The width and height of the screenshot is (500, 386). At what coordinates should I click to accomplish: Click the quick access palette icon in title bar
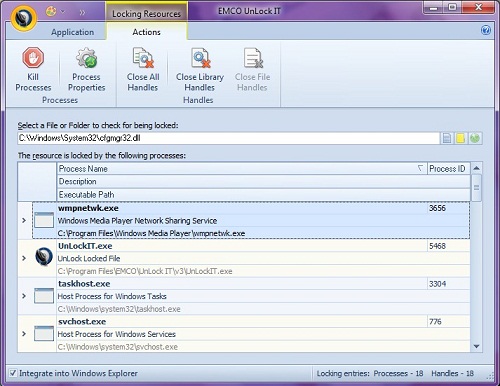pos(51,11)
